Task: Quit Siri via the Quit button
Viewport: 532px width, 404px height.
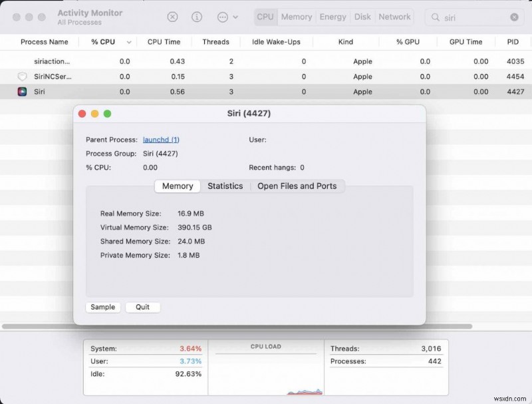Action: coord(142,307)
